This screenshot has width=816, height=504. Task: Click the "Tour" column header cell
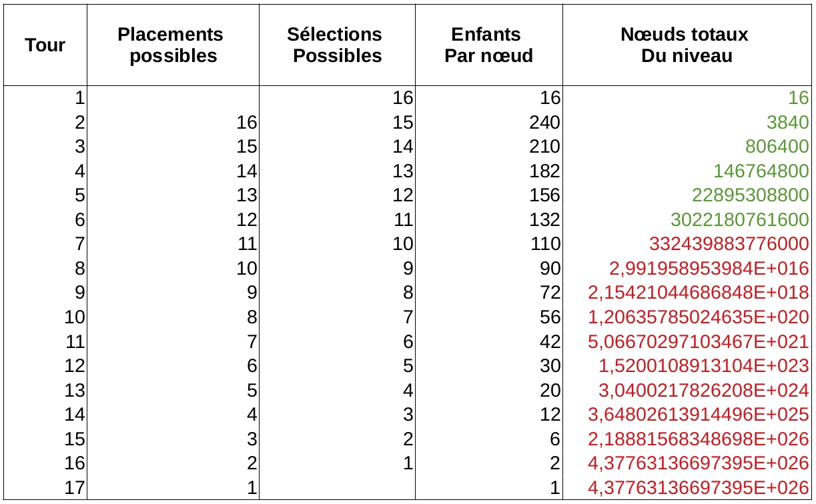[45, 45]
